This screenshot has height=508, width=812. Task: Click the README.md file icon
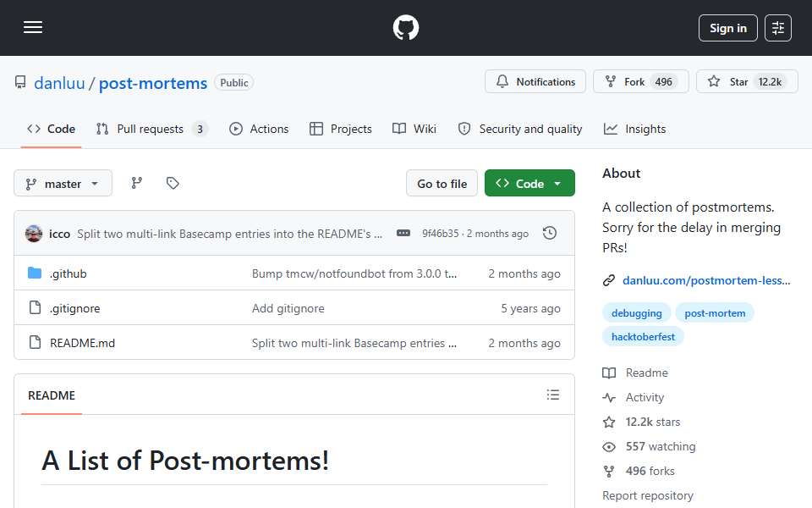coord(35,342)
